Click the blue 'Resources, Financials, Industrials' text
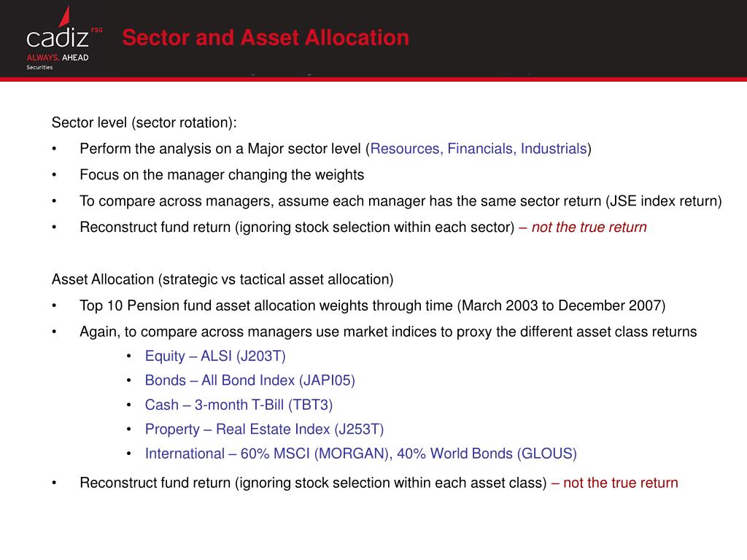The height and width of the screenshot is (560, 747). point(479,149)
